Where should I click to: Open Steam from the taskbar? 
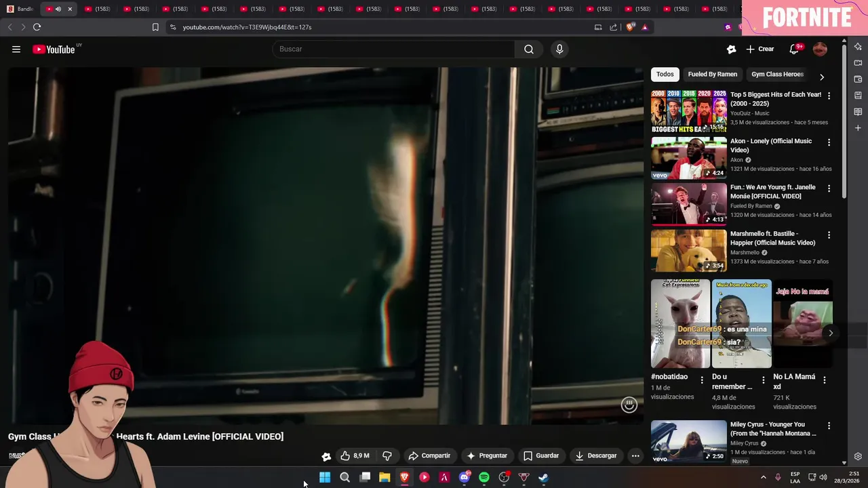[543, 477]
